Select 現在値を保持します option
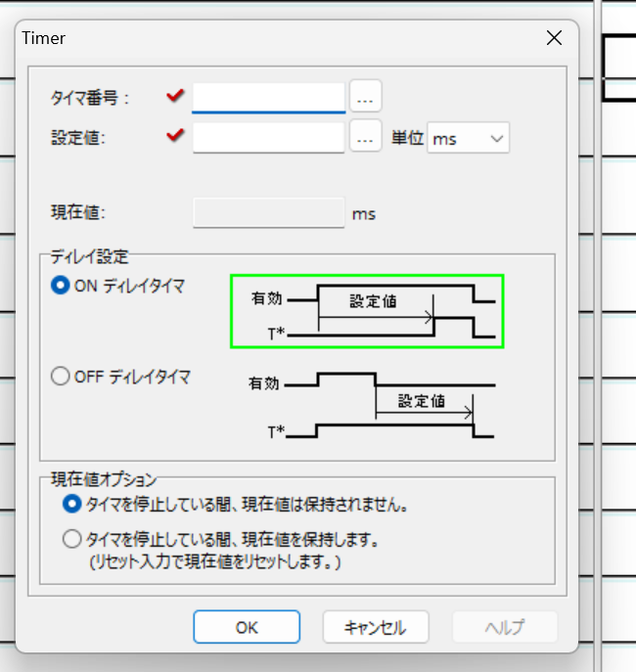 pyautogui.click(x=71, y=539)
